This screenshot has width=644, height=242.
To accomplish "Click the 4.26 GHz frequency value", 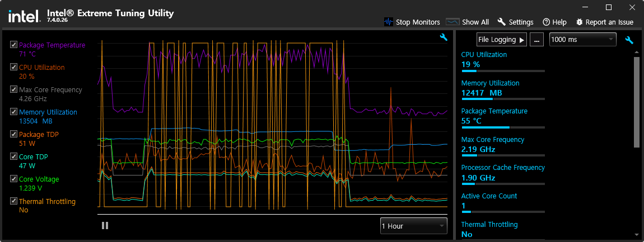I will [x=33, y=99].
